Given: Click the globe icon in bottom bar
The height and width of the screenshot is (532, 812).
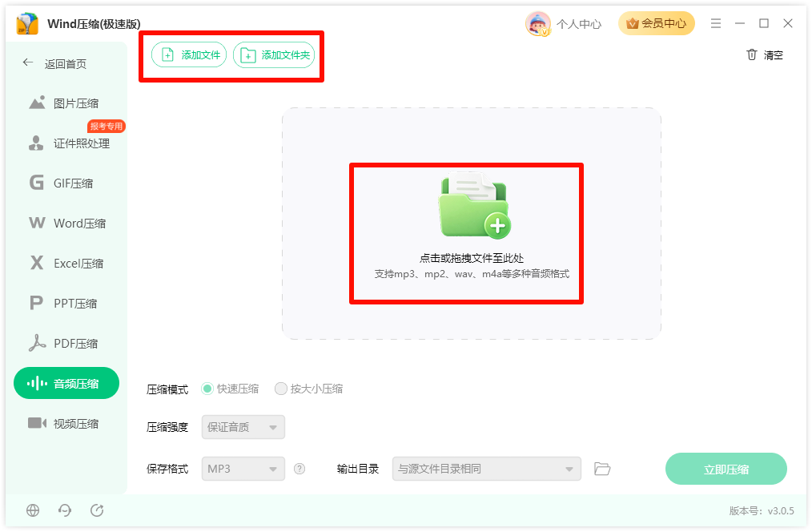Looking at the screenshot, I should 33,510.
